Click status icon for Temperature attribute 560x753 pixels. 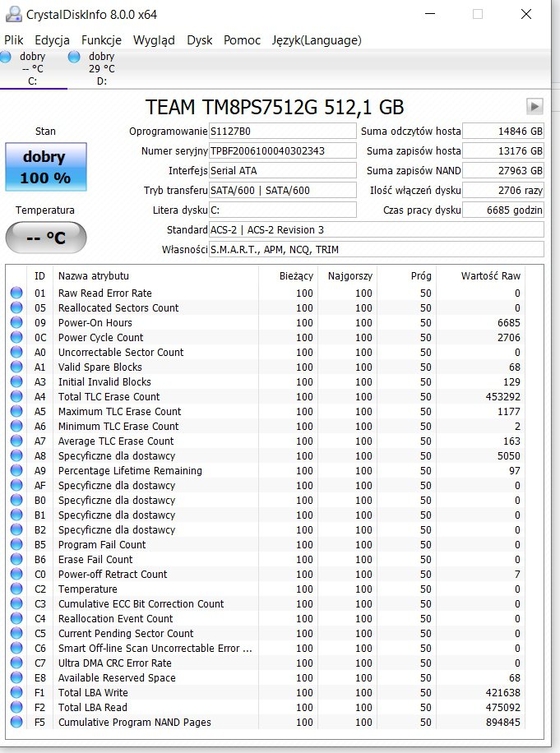point(16,589)
